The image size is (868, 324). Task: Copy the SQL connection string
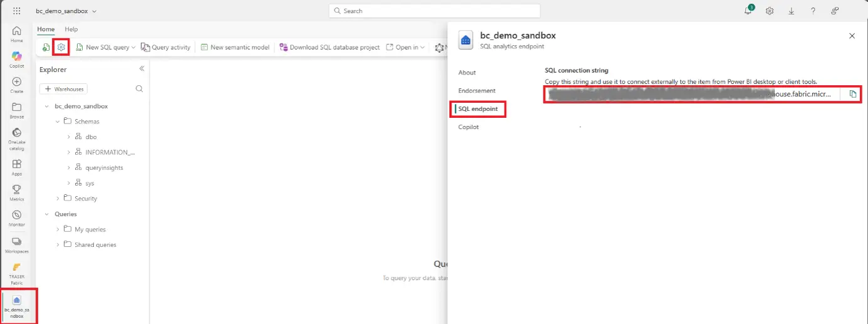point(852,94)
